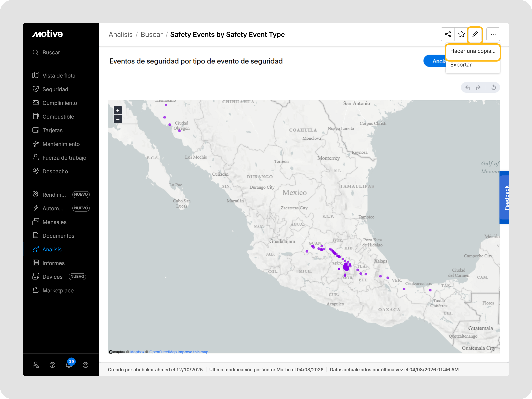Select 'Hacer una copia...' menu option
This screenshot has width=532, height=399.
[473, 51]
